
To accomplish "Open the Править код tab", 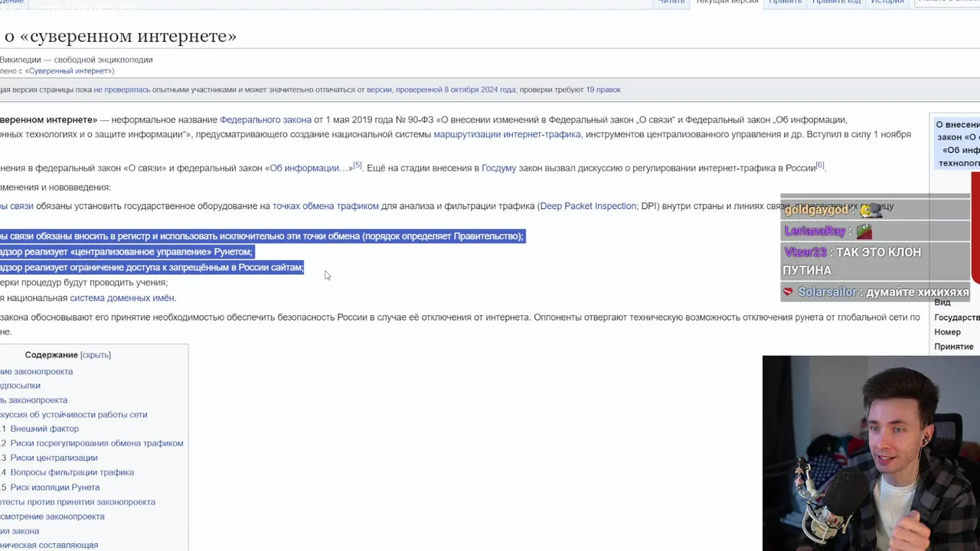I will pyautogui.click(x=836, y=2).
